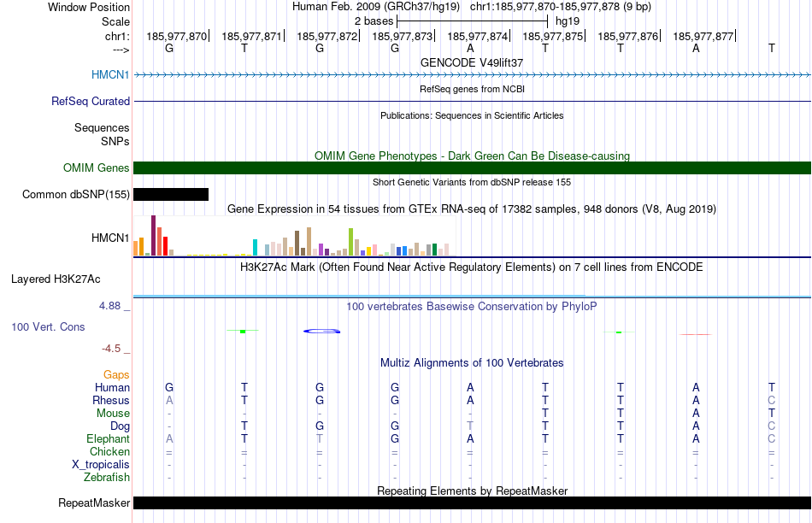Click the light blue H3K27Ac signal line

point(472,297)
